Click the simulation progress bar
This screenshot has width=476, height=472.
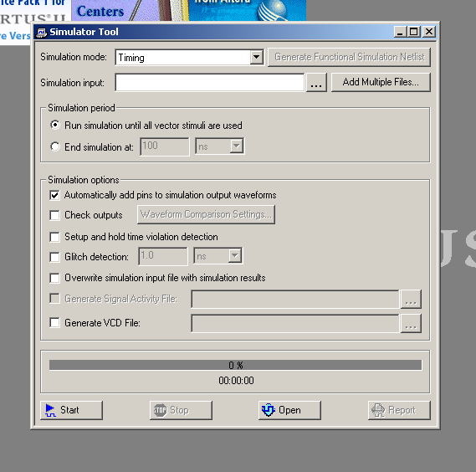(236, 365)
